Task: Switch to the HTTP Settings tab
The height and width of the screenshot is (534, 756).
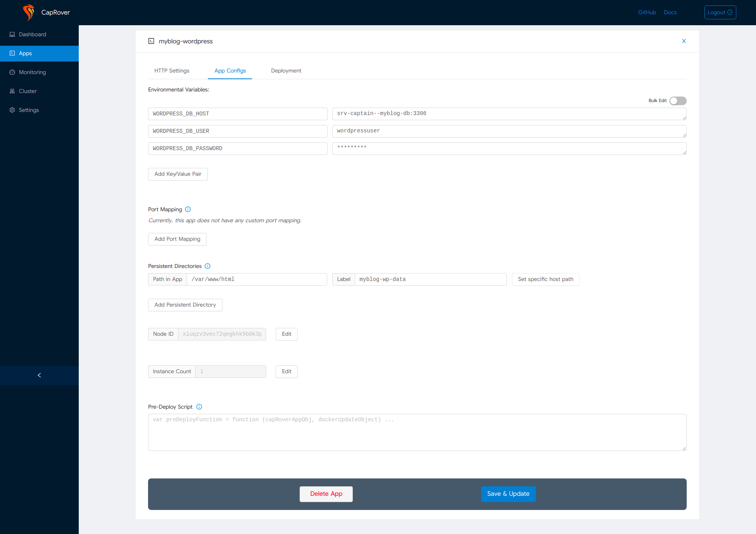Action: [172, 71]
